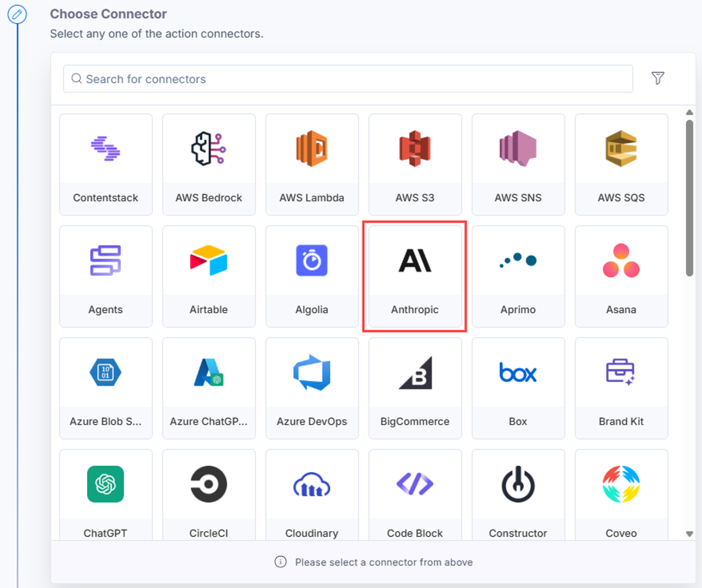The image size is (702, 588).
Task: Pick the Brand Kit connector
Action: click(621, 388)
